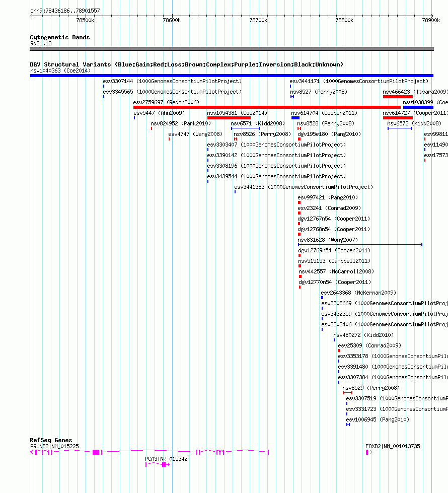The image size is (448, 493).
Task: Click the nsv515153 (Campbell2011) label
Action: pos(335,261)
